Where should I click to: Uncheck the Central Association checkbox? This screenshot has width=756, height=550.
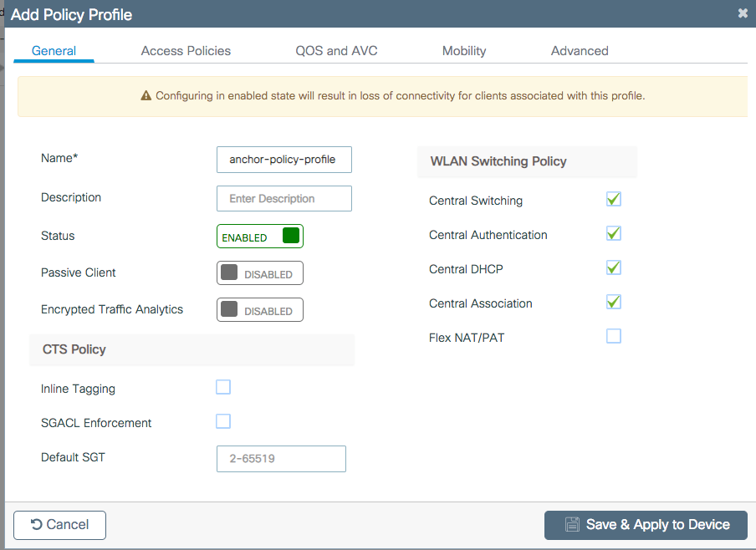point(614,303)
